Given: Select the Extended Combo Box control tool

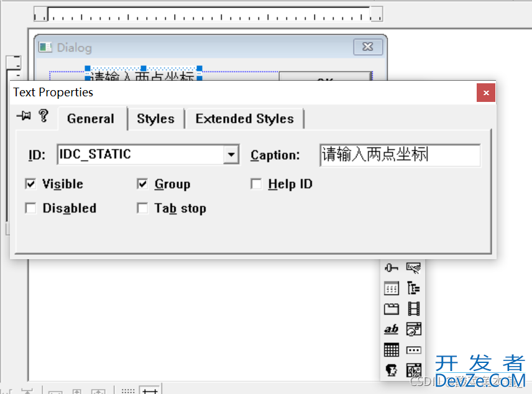Looking at the screenshot, I should point(413,370).
